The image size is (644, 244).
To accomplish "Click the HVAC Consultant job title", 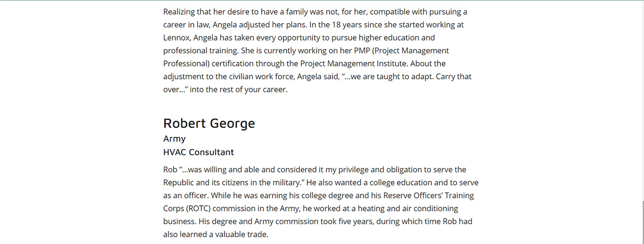I will [198, 152].
